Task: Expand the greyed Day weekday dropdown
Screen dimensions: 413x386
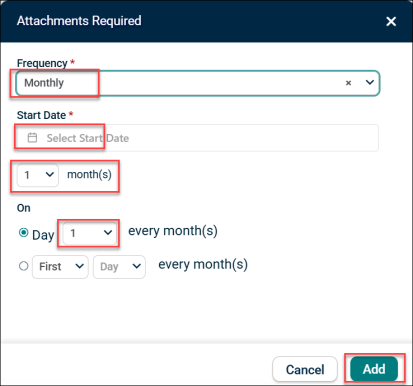Action: (119, 267)
